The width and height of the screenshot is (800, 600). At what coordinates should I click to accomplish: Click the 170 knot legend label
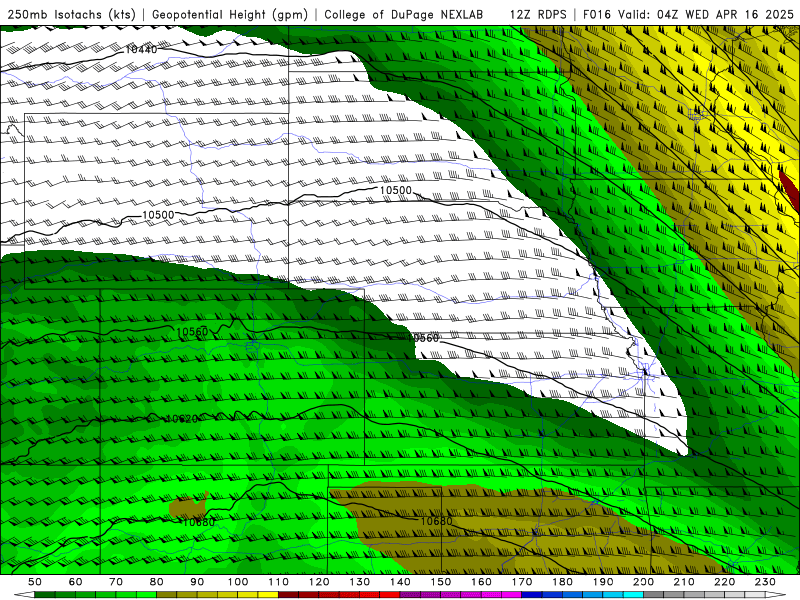click(x=522, y=582)
